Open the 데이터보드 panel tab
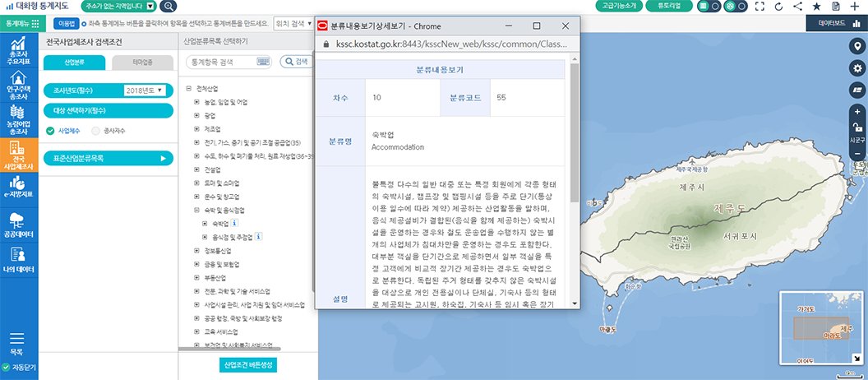This screenshot has height=380, width=868. pos(837,24)
